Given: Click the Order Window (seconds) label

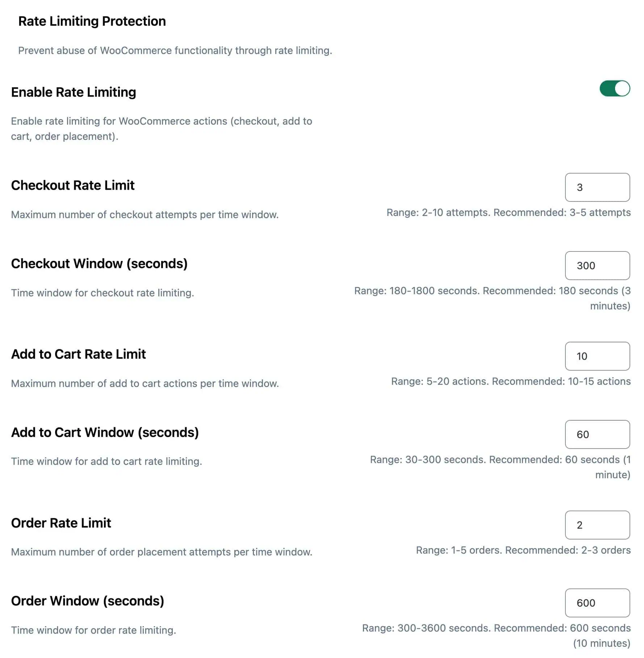Looking at the screenshot, I should (88, 601).
